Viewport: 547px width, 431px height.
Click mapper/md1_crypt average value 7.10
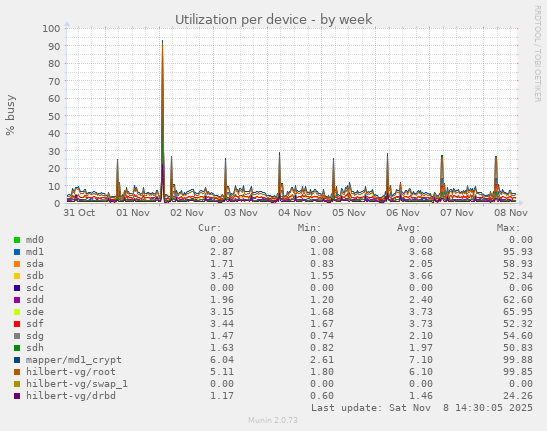(421, 360)
